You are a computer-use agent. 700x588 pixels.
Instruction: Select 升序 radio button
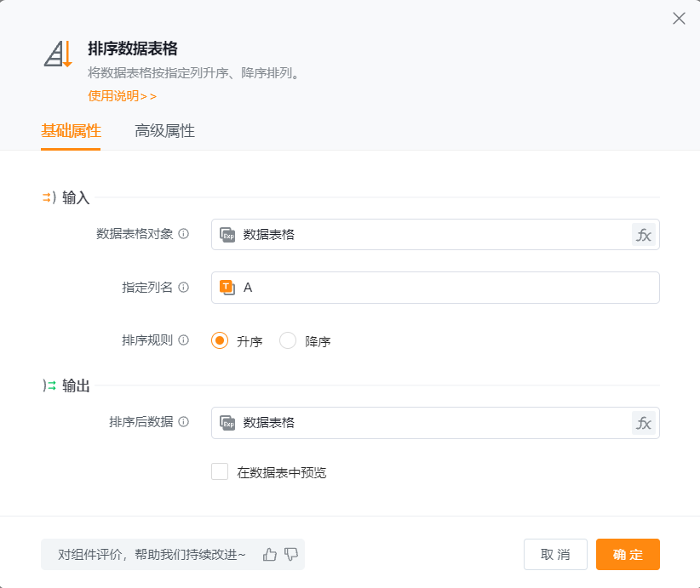click(220, 341)
